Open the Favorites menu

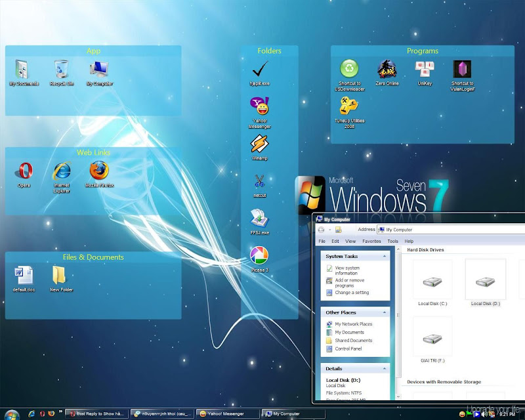[371, 241]
